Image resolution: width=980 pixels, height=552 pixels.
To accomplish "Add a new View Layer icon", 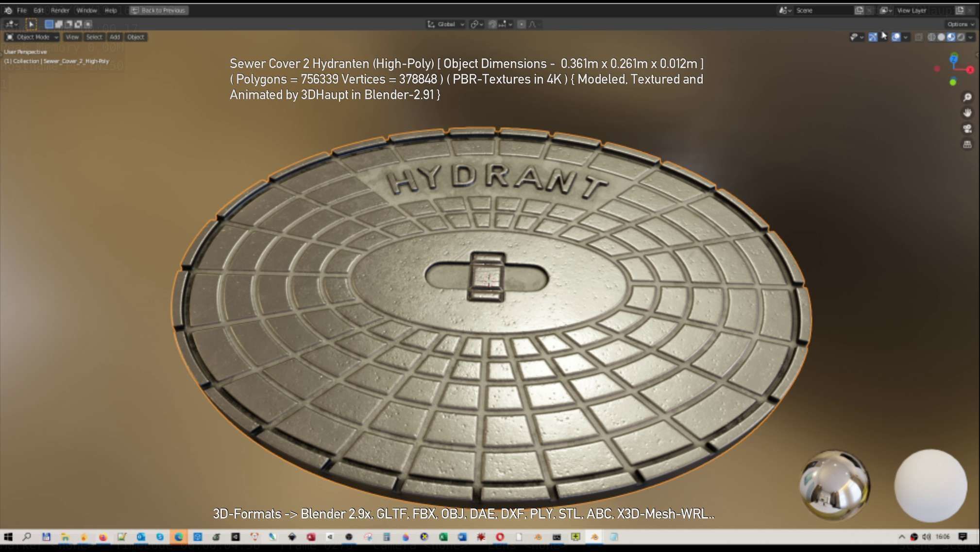I will point(960,10).
